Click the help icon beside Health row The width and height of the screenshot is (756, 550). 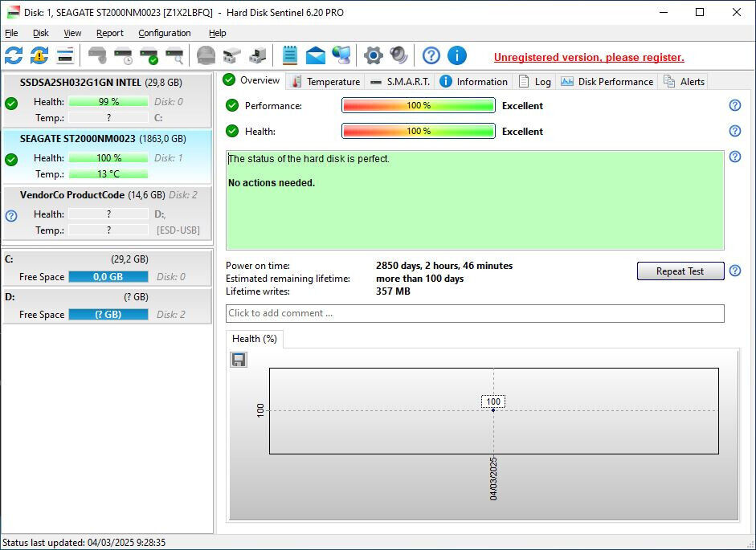(x=735, y=131)
